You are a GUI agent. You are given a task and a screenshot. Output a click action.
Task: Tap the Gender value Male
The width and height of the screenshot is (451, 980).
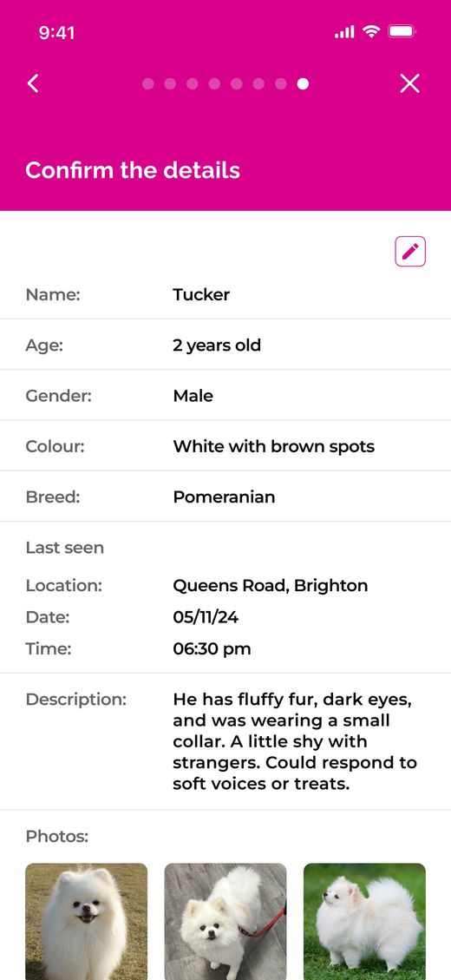click(x=193, y=396)
